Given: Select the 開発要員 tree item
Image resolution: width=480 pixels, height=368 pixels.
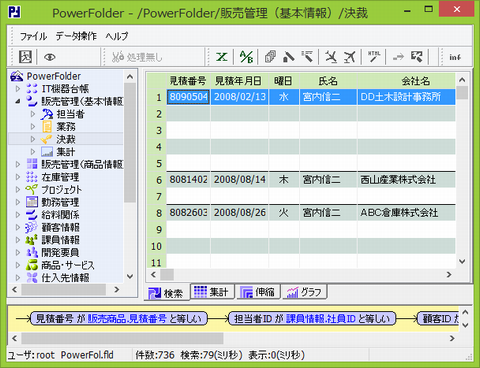Looking at the screenshot, I should [60, 253].
